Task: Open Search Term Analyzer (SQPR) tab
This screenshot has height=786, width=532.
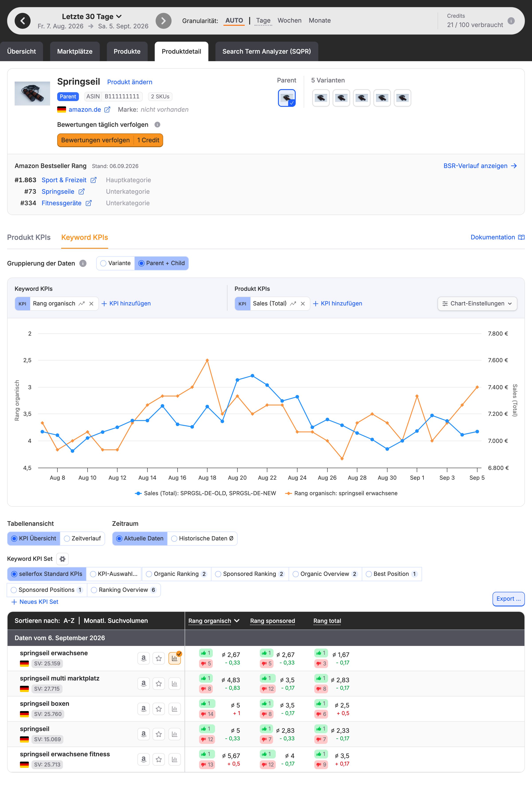Action: (266, 51)
